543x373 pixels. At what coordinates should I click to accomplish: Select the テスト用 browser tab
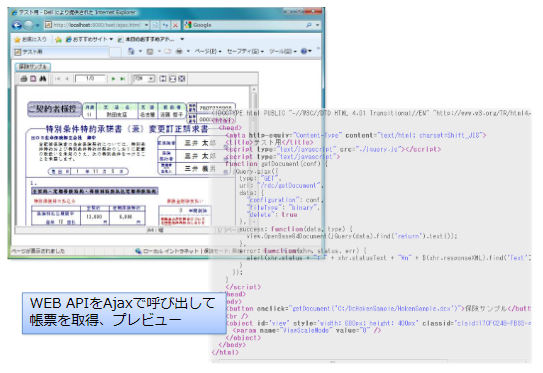click(61, 52)
